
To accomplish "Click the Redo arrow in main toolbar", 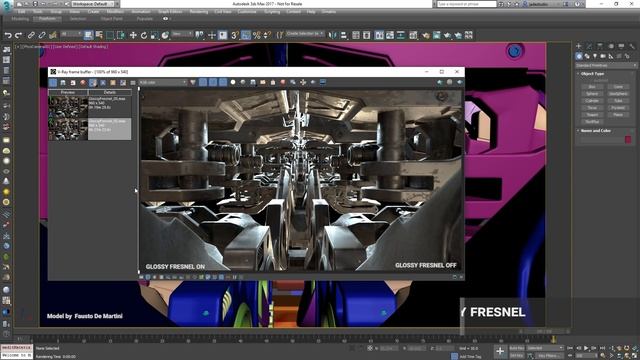I will [18, 36].
